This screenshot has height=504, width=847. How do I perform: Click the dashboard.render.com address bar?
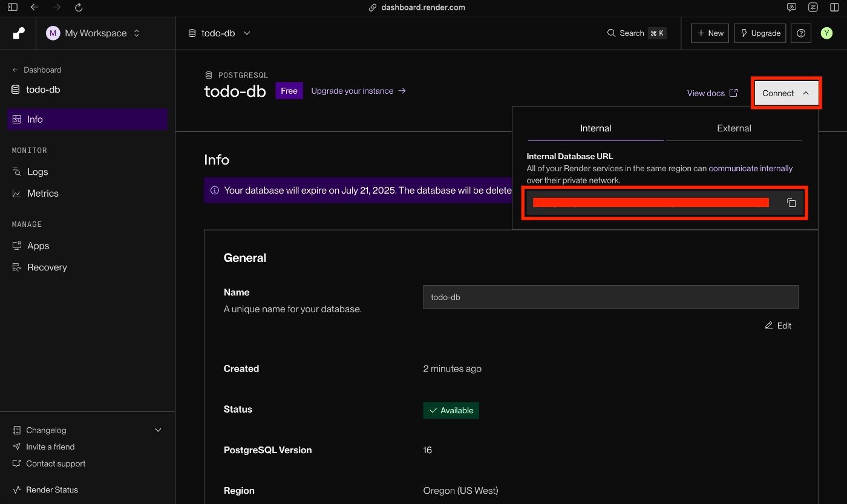[x=417, y=7]
